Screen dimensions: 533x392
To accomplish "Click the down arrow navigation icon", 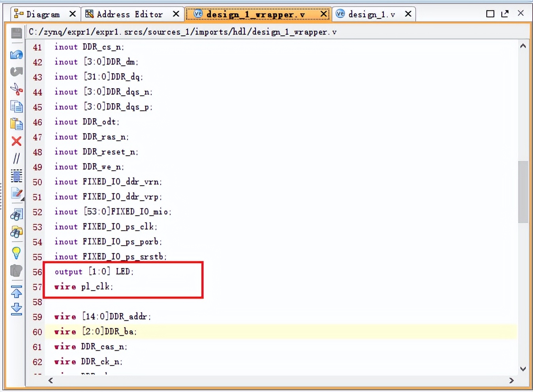I will click(16, 309).
